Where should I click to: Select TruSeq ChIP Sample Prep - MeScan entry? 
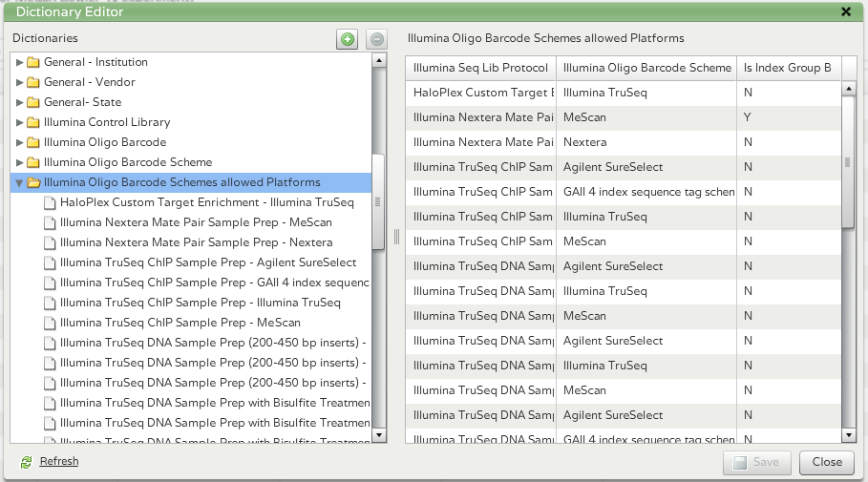pyautogui.click(x=180, y=323)
